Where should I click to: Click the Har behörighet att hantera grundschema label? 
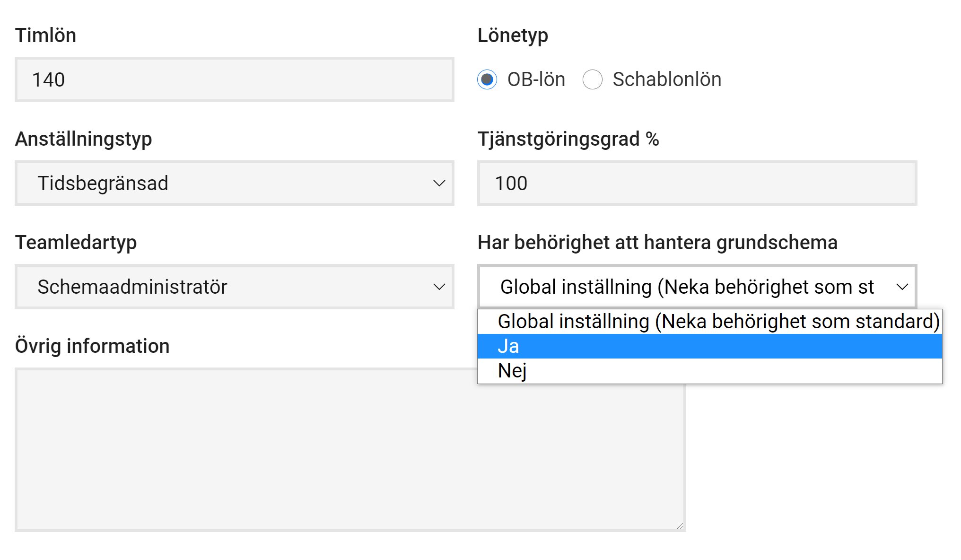point(657,243)
